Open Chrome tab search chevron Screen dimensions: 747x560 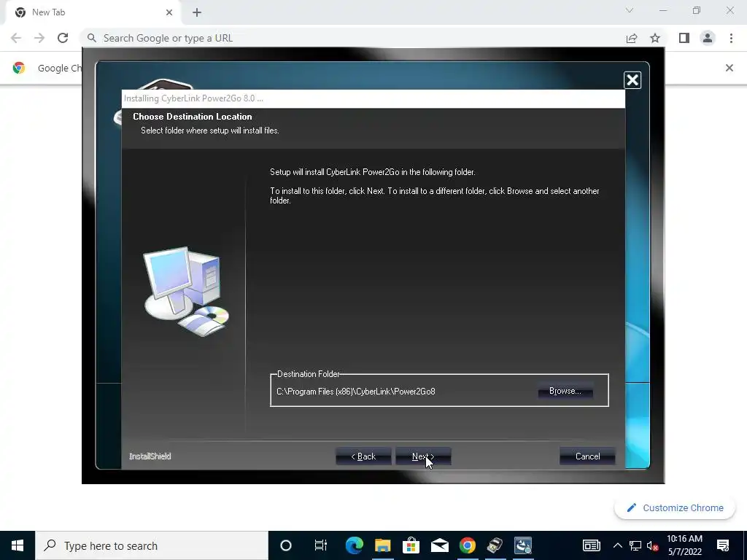630,10
